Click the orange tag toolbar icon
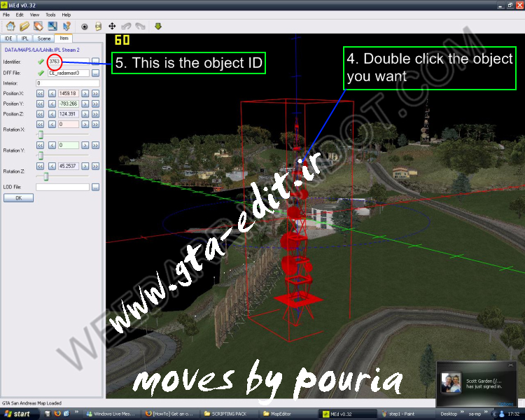 38,26
